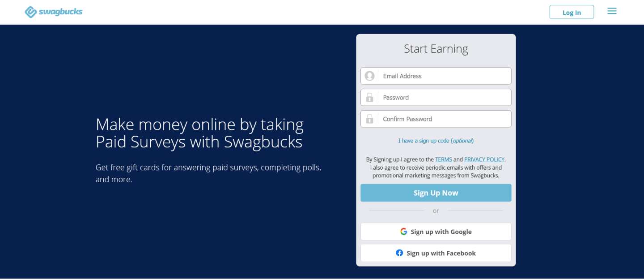Click the user avatar icon in email field
The width and height of the screenshot is (644, 279).
pos(369,76)
